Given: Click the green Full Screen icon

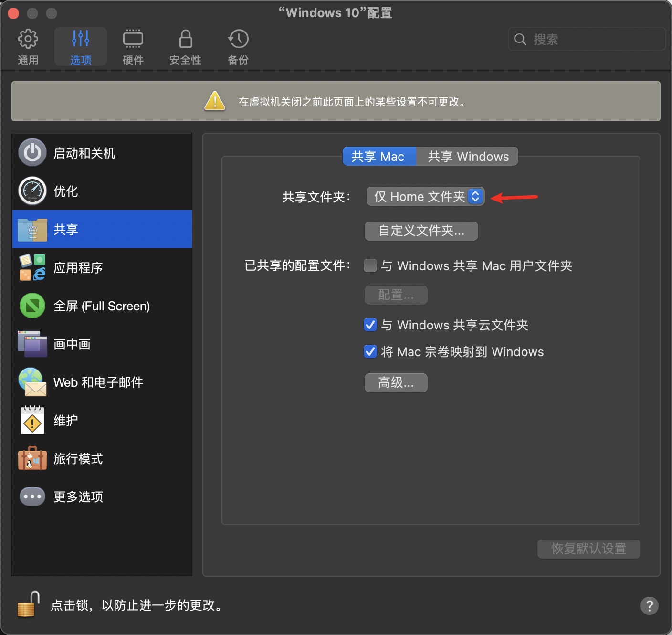Looking at the screenshot, I should click(32, 306).
